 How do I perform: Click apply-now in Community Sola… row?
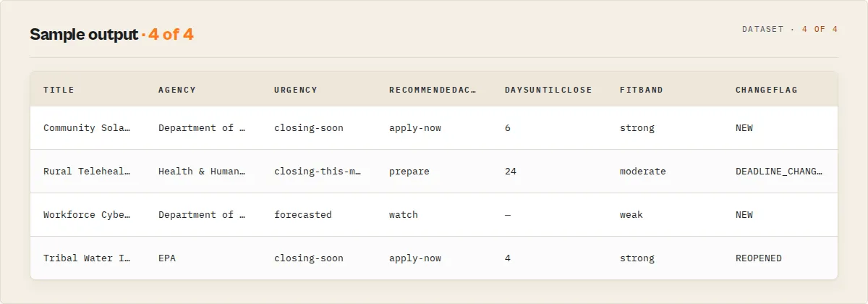pyautogui.click(x=415, y=128)
